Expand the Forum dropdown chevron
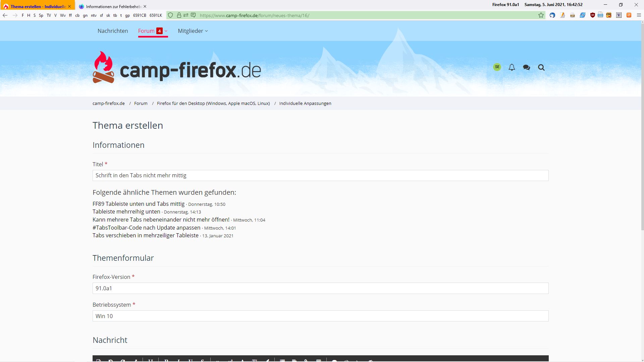 point(166,31)
